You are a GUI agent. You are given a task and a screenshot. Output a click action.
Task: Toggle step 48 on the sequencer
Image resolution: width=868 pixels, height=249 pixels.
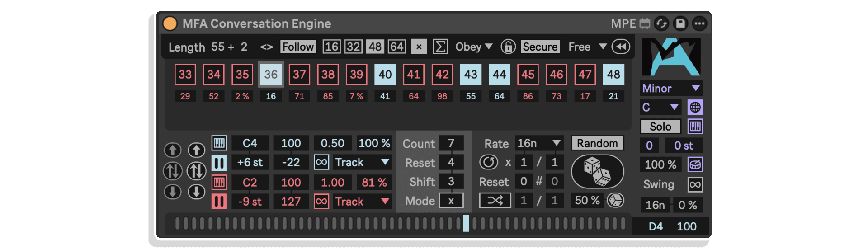pyautogui.click(x=613, y=75)
